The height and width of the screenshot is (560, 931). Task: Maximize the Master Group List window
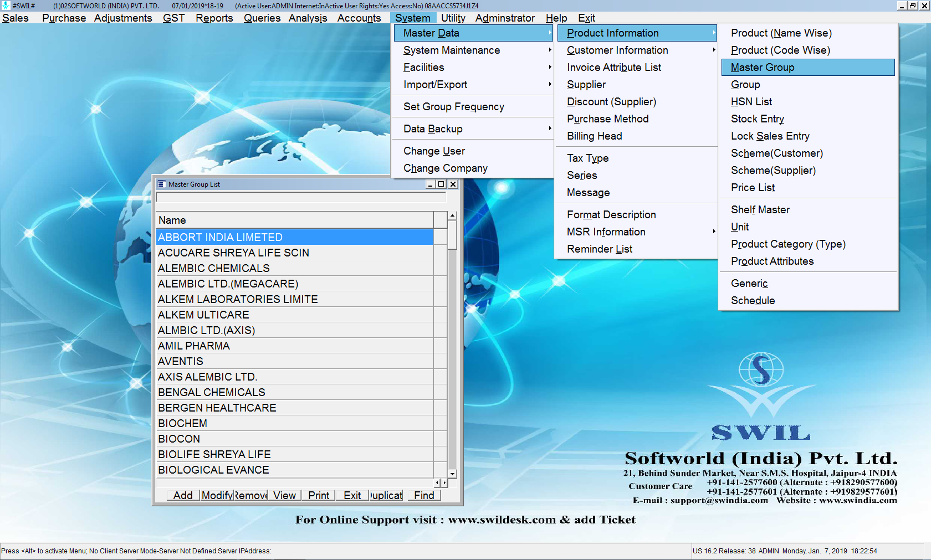pos(441,184)
